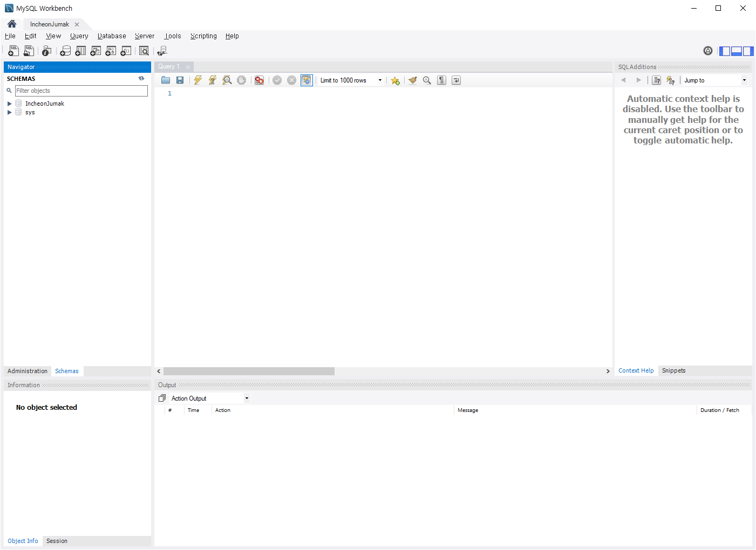
Task: Toggle the right sidebar panel visibility
Action: click(x=748, y=51)
